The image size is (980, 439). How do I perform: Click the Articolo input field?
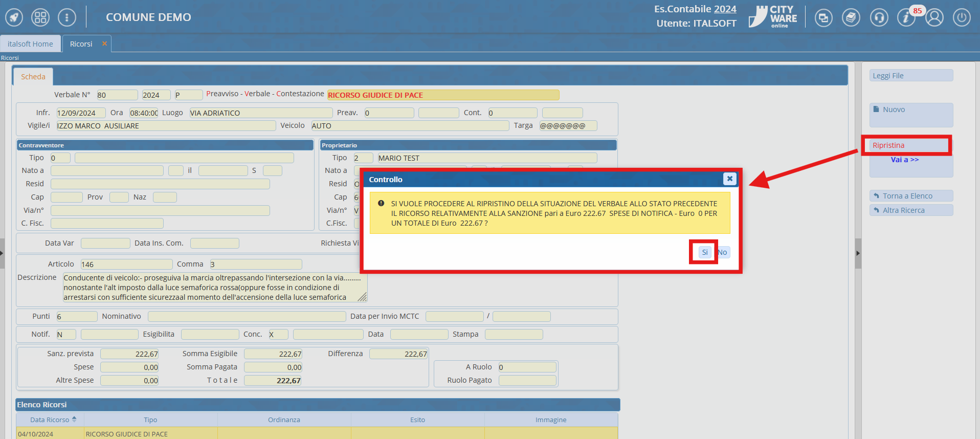126,265
